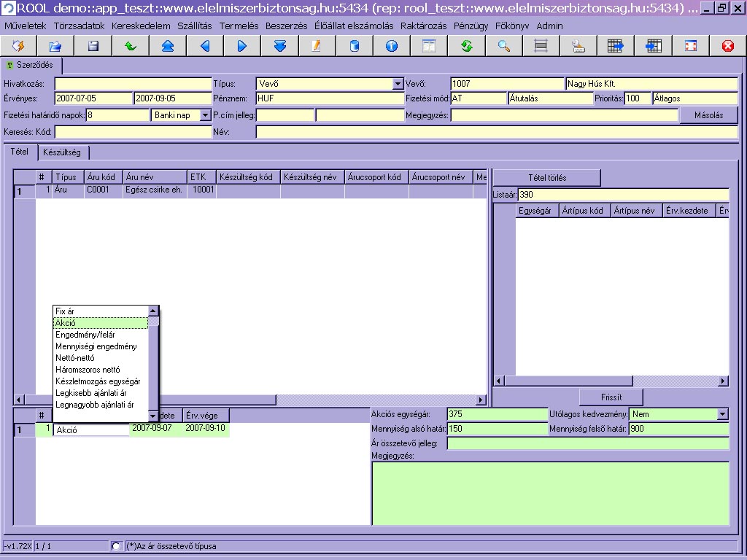Viewport: 747px width, 560px height.
Task: Click the open folder toolbar icon
Action: [x=55, y=46]
